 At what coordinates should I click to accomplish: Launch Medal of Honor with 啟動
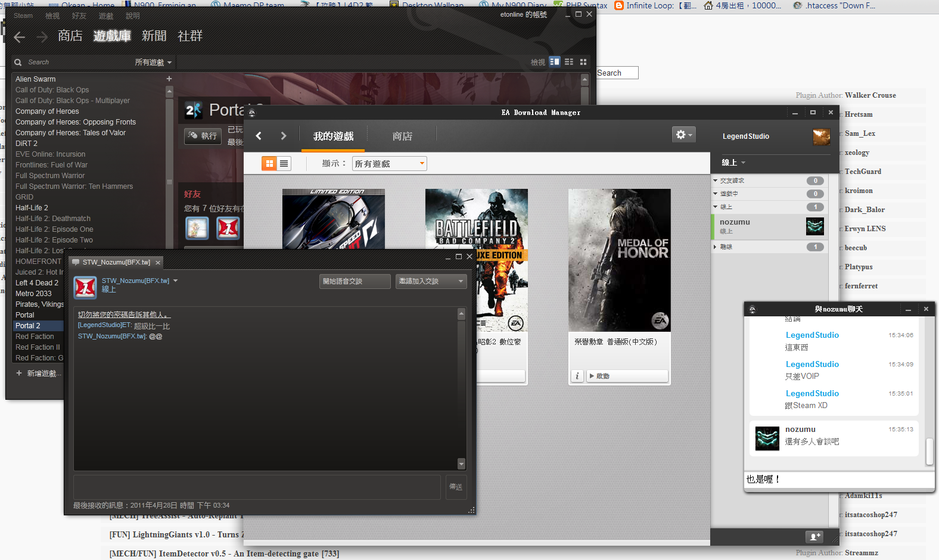point(626,376)
